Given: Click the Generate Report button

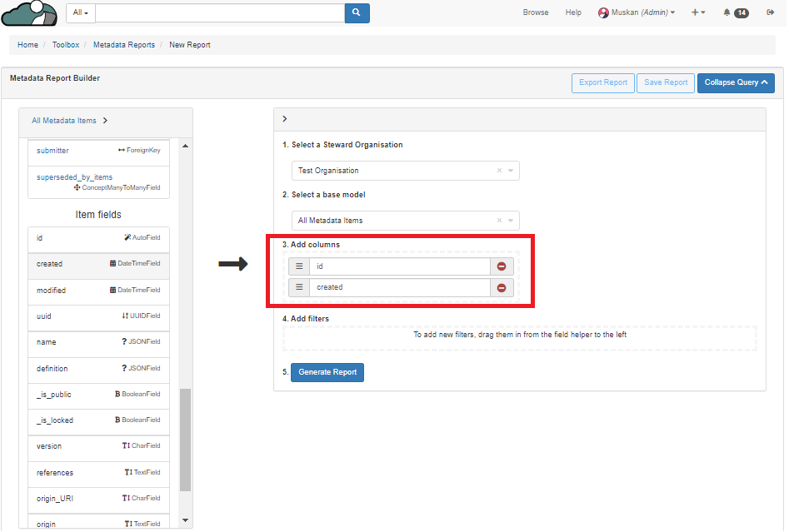Looking at the screenshot, I should (327, 372).
